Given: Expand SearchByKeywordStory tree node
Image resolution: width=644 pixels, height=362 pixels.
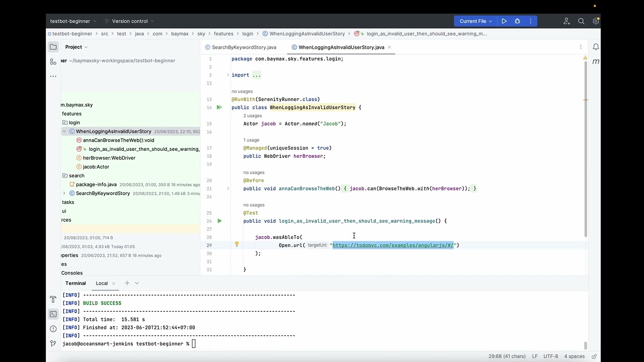Looking at the screenshot, I should [x=64, y=194].
